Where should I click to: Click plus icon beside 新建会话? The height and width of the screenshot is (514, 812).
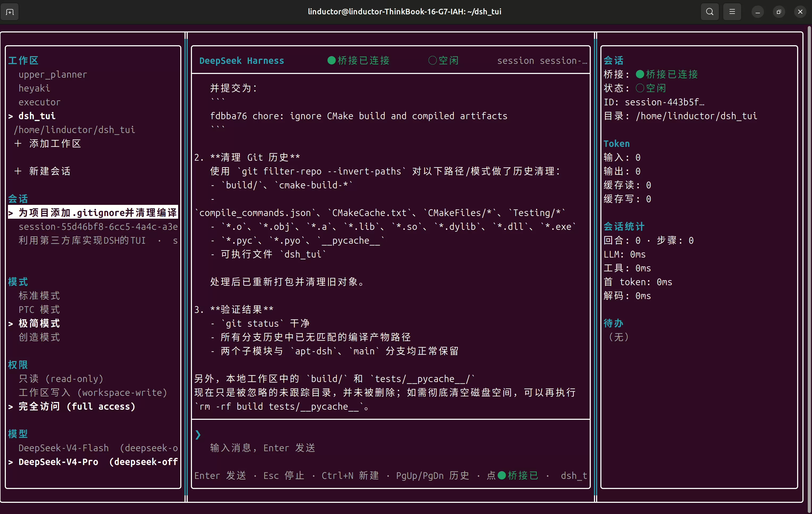pos(18,171)
